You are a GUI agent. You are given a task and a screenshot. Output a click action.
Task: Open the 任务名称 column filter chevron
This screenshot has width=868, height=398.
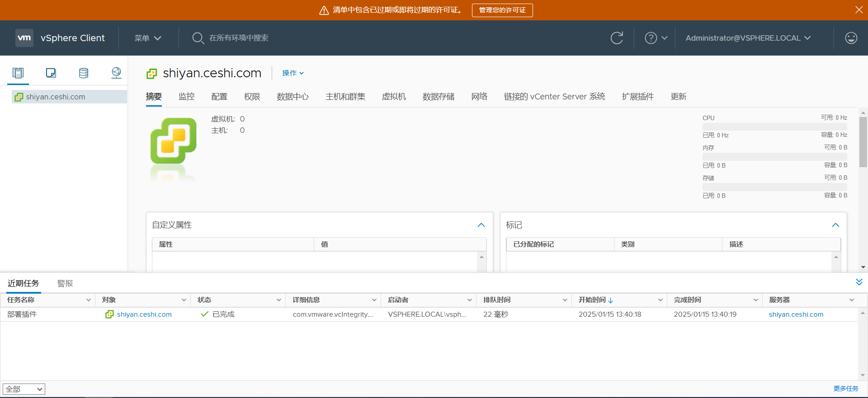(x=89, y=300)
